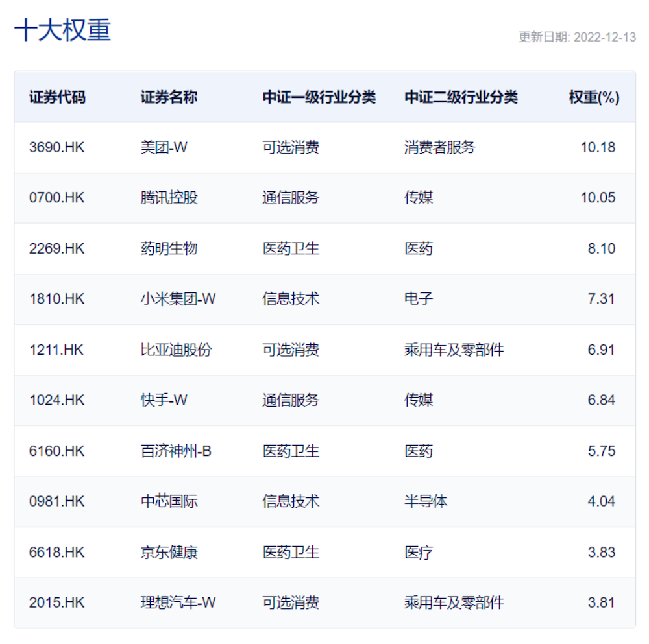Click 医药卫生 in the 京东健康 row
Image resolution: width=649 pixels, height=644 pixels.
coord(291,552)
